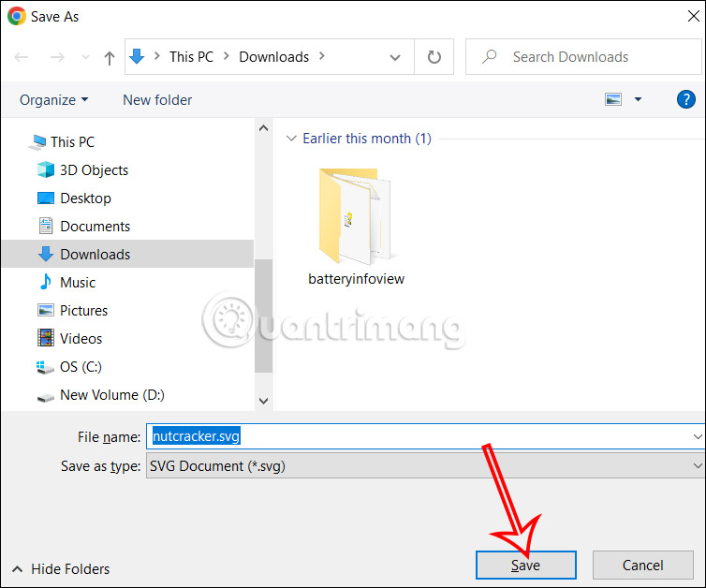The width and height of the screenshot is (706, 588).
Task: Click the File name field with nutcracker.svg
Action: [x=425, y=436]
